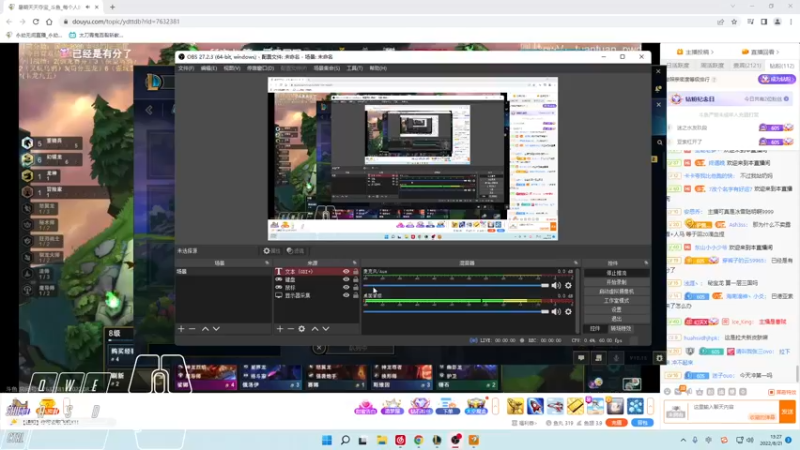This screenshot has width=800, height=450.
Task: Open File Explorer from taskbar
Action: pyautogui.click(x=382, y=440)
